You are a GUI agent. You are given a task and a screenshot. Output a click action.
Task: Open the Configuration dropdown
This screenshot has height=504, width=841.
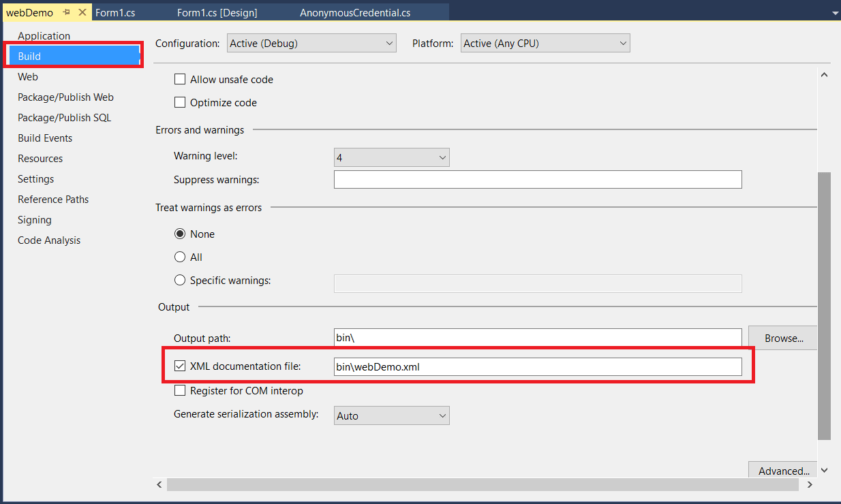[x=311, y=44]
